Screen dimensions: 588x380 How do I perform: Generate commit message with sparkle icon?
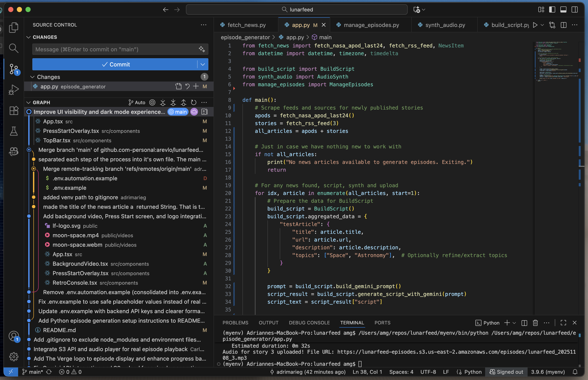pos(202,49)
